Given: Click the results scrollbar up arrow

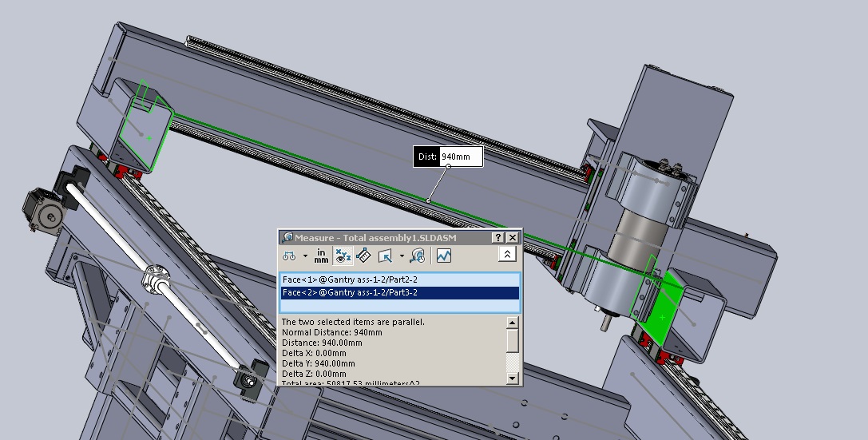Looking at the screenshot, I should point(513,323).
